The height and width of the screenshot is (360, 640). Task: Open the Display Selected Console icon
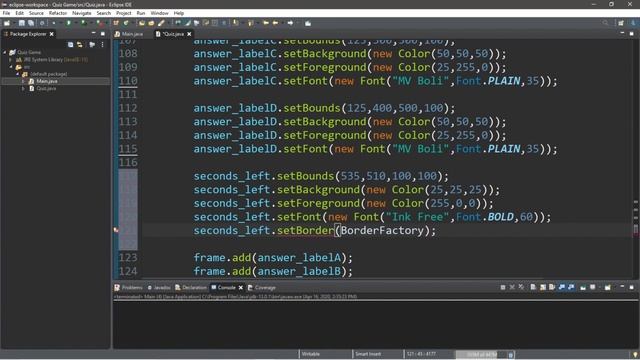coord(592,287)
